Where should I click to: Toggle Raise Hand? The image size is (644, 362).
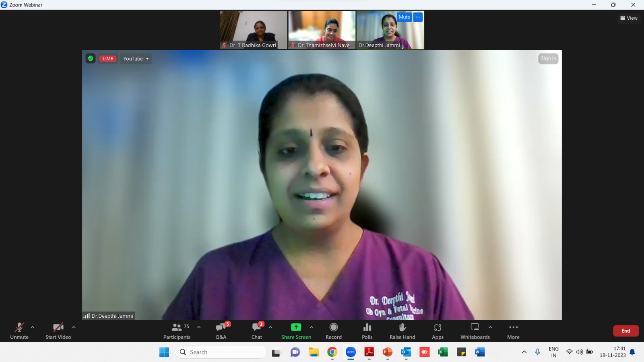pyautogui.click(x=402, y=331)
